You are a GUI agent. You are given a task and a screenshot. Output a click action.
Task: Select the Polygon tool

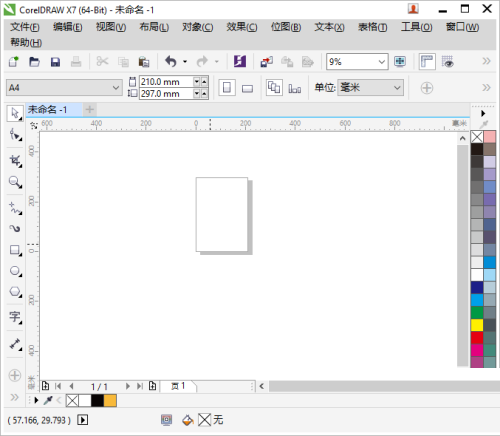click(x=15, y=292)
